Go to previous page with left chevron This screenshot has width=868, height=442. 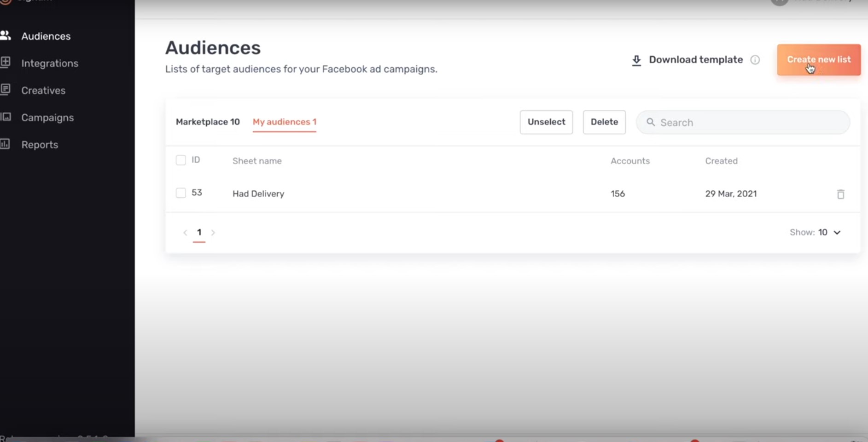(x=185, y=232)
